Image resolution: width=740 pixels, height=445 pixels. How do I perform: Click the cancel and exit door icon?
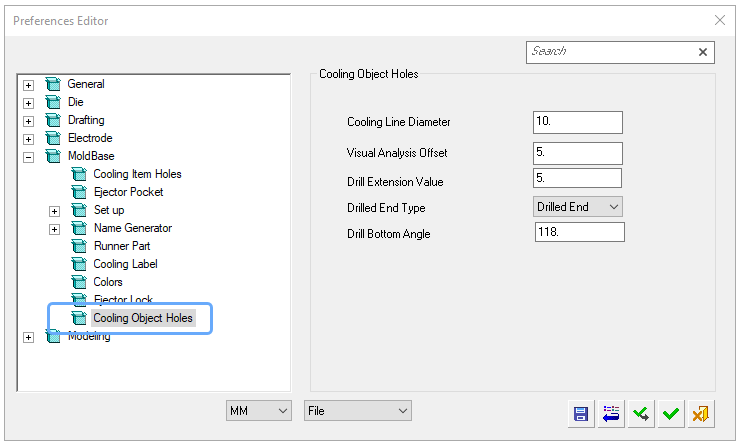pos(701,414)
